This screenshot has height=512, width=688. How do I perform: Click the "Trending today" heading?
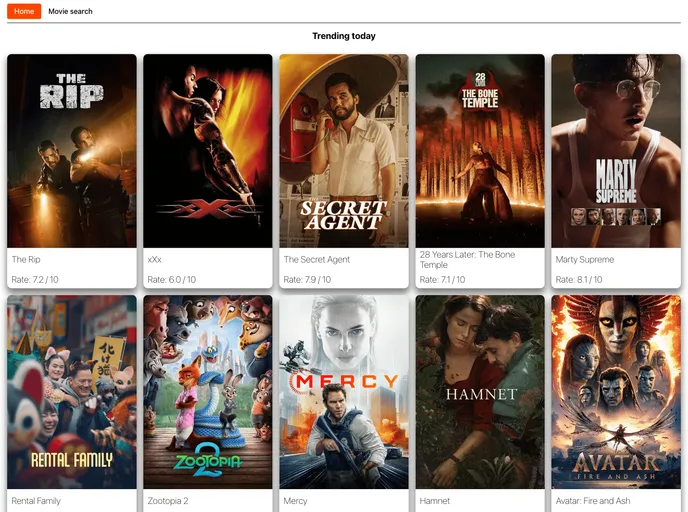pos(344,36)
